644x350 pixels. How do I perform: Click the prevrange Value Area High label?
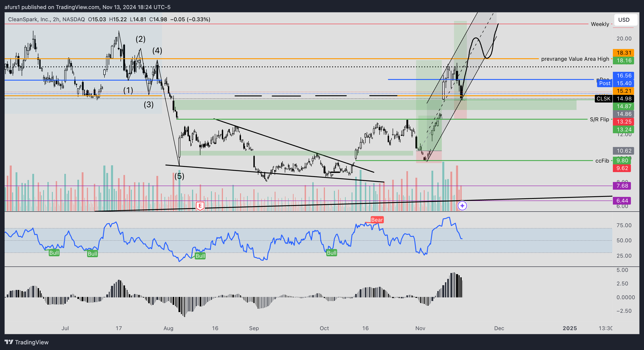pos(575,59)
